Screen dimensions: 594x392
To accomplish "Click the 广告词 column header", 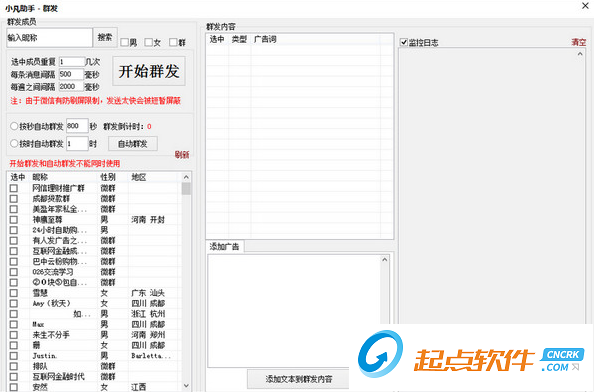I will (x=315, y=39).
